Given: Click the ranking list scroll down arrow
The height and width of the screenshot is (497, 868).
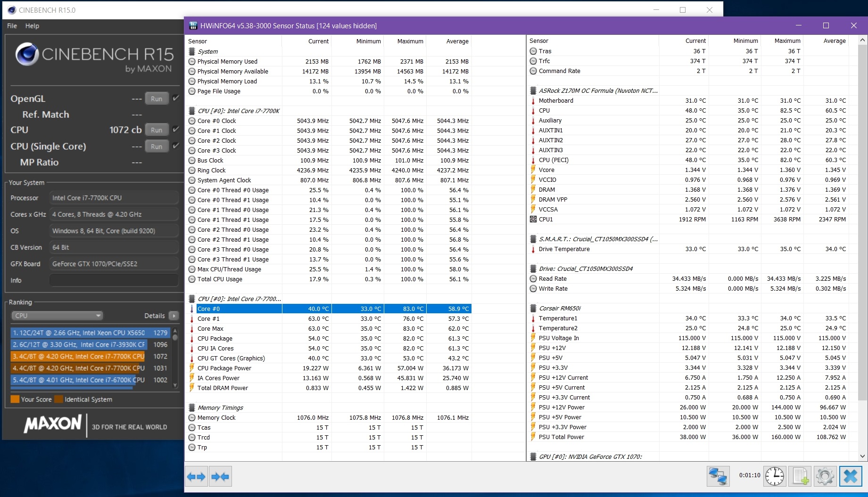Looking at the screenshot, I should 175,385.
